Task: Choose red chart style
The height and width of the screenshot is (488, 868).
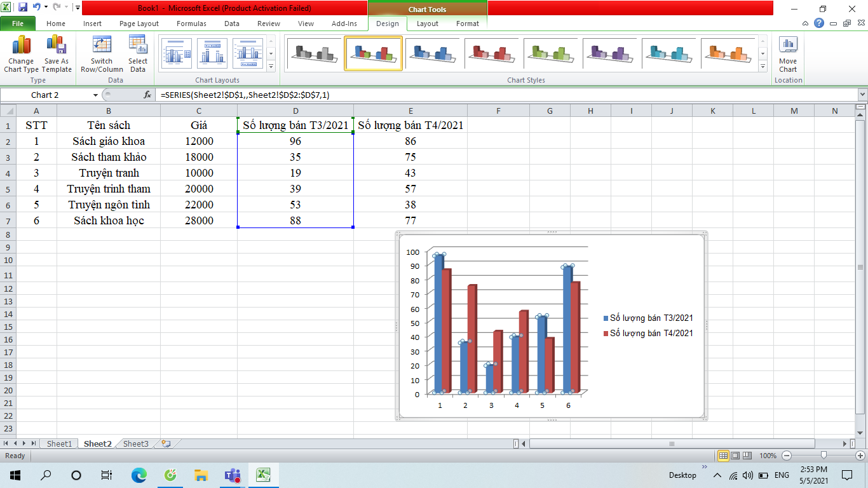Action: point(491,53)
